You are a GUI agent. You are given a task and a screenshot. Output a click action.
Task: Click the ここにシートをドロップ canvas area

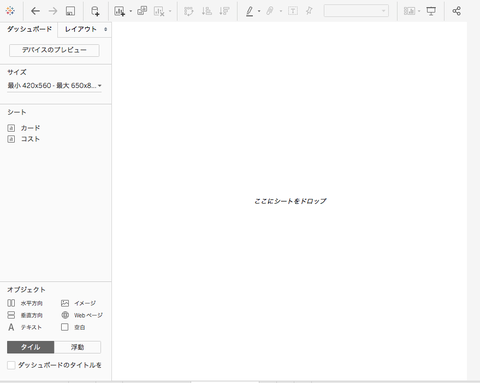[290, 201]
